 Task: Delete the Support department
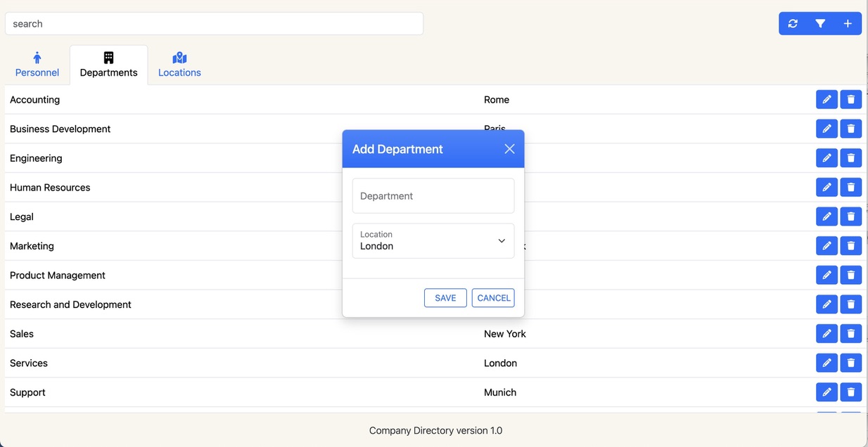[850, 391]
